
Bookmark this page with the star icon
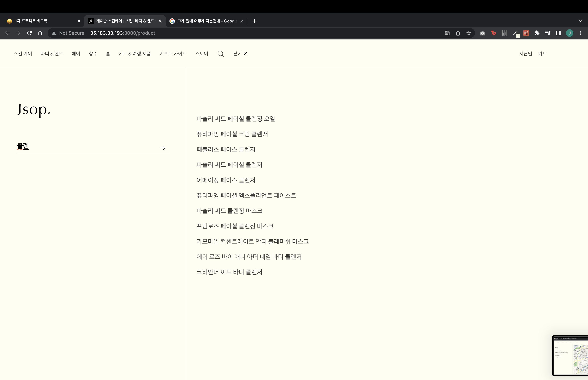coord(469,33)
